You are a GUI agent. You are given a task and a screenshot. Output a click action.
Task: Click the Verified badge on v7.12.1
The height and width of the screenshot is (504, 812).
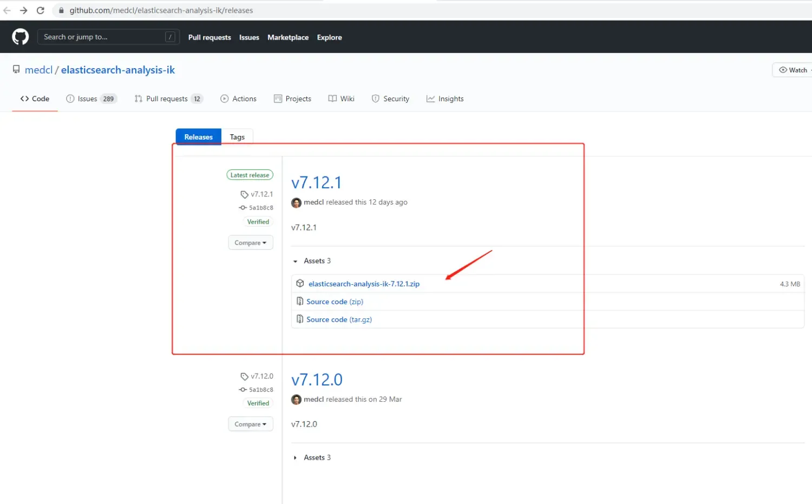pyautogui.click(x=258, y=221)
